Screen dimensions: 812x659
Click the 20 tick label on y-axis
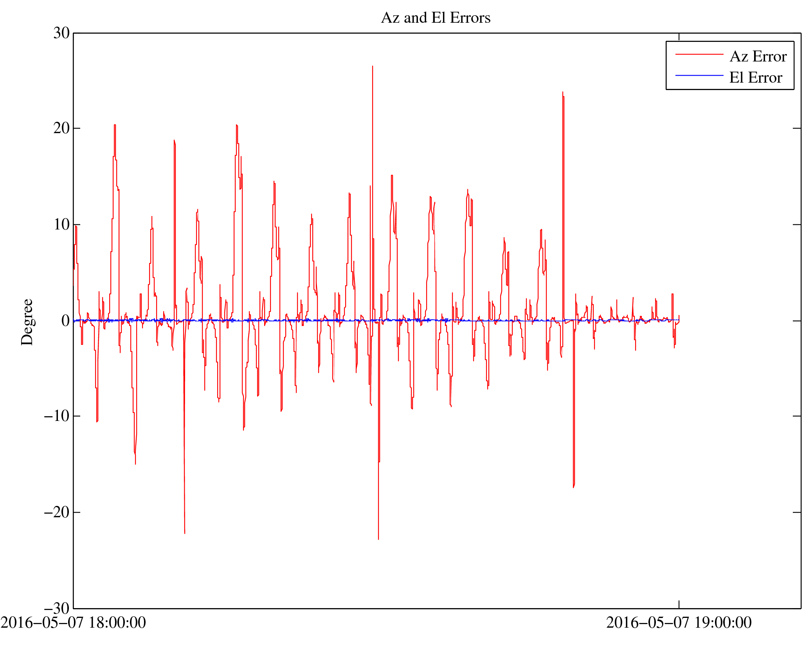click(x=61, y=128)
